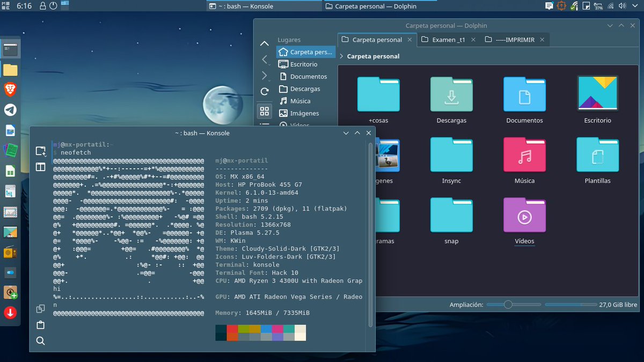
Task: Open the notifications tray icon
Action: point(549,6)
